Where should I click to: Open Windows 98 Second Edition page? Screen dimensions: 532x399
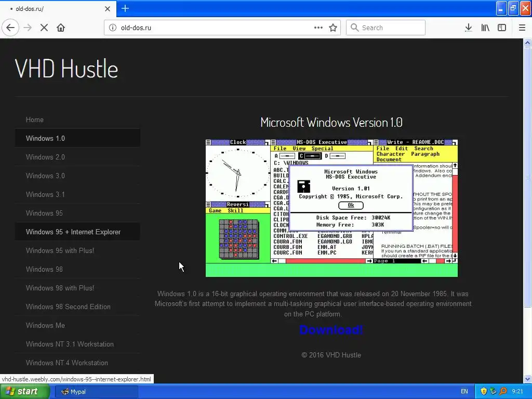click(78, 307)
